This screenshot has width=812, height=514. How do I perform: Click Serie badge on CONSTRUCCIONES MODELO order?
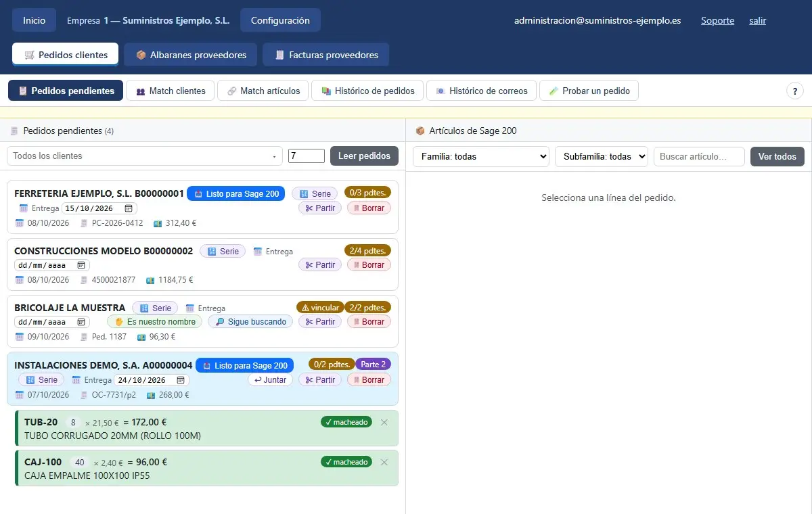tap(223, 251)
